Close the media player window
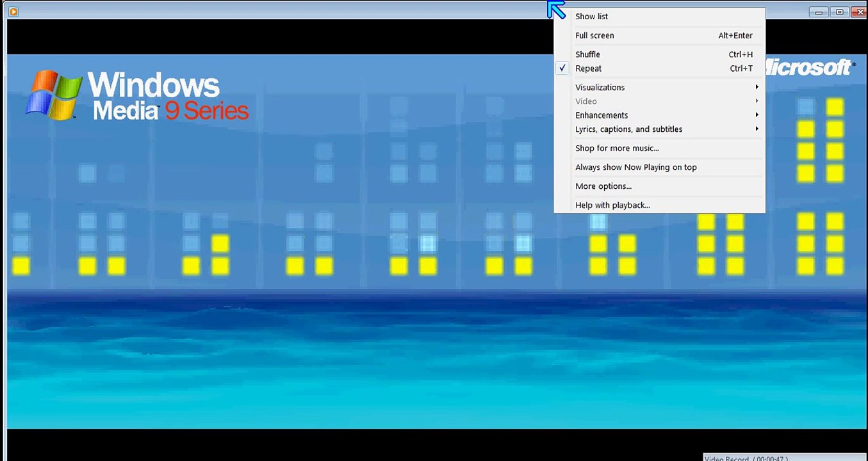 pyautogui.click(x=858, y=12)
